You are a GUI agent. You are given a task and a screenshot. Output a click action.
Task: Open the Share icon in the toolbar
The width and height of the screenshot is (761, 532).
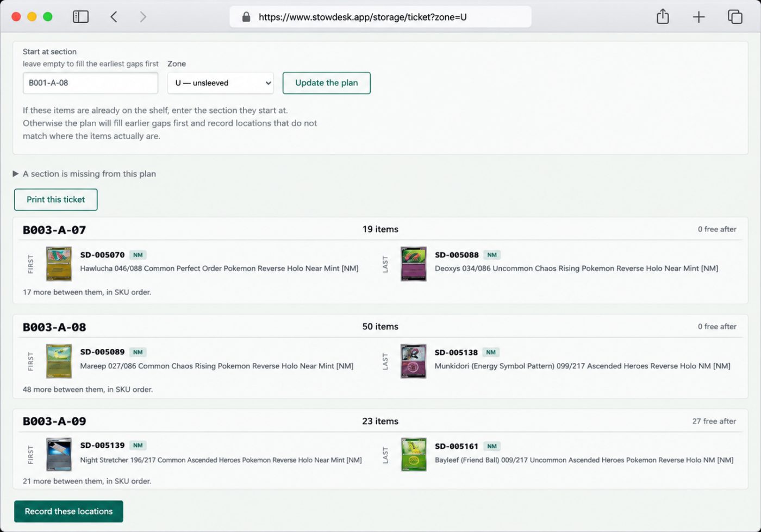click(663, 16)
